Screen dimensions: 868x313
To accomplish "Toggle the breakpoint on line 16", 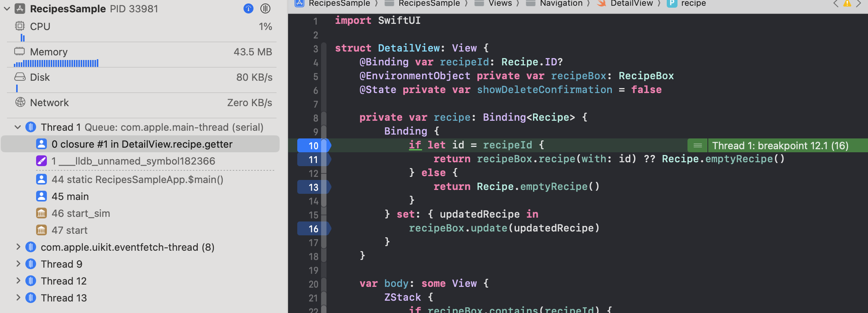I will click(x=314, y=229).
